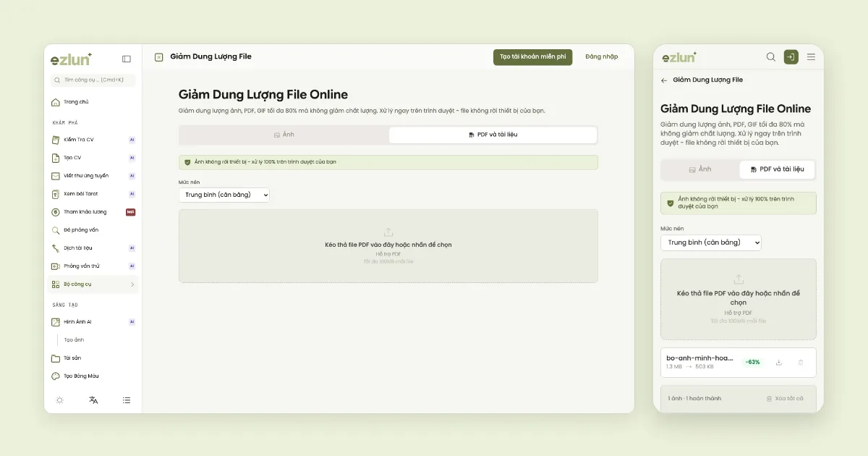This screenshot has height=456, width=868.
Task: Click the ezlun logo in desktop sidebar
Action: click(x=71, y=59)
